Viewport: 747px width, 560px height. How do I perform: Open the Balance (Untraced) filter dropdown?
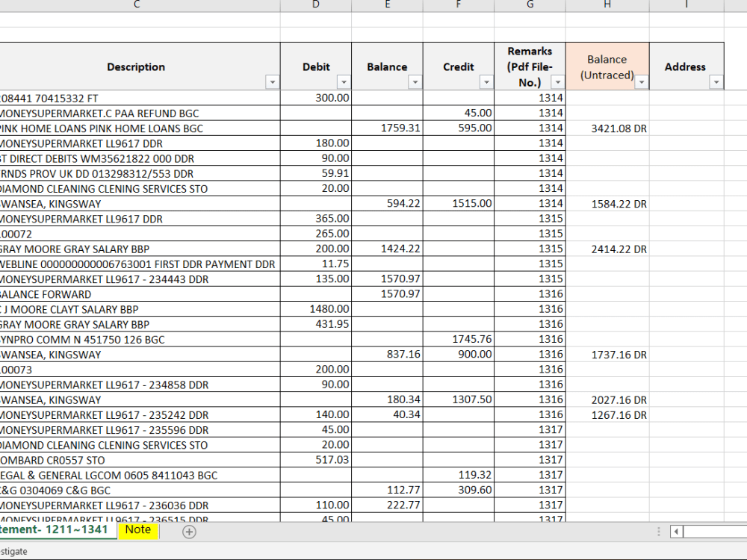(x=641, y=82)
